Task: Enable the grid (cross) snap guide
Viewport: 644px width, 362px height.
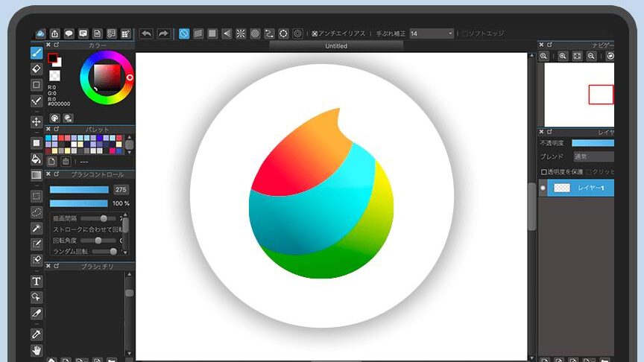Action: (x=212, y=34)
